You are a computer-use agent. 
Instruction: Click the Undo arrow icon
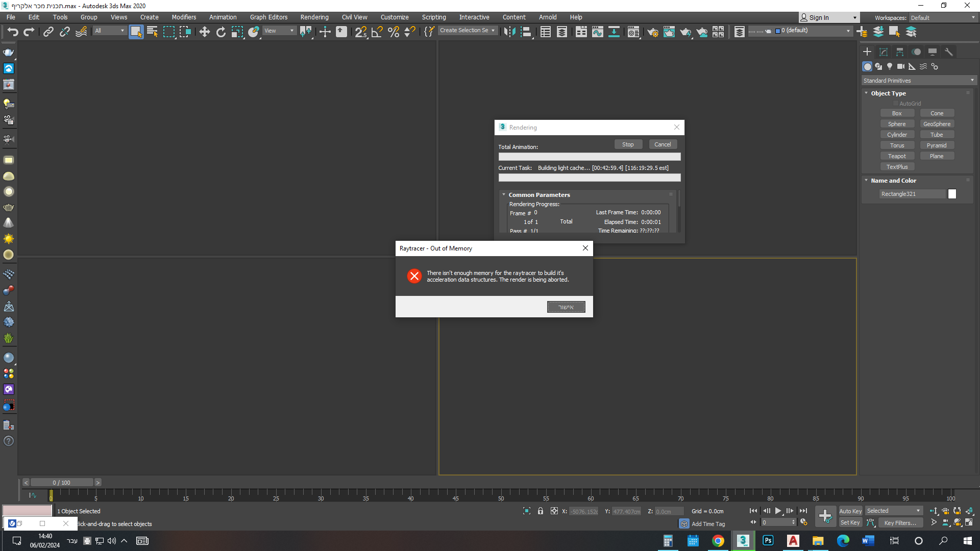point(13,32)
